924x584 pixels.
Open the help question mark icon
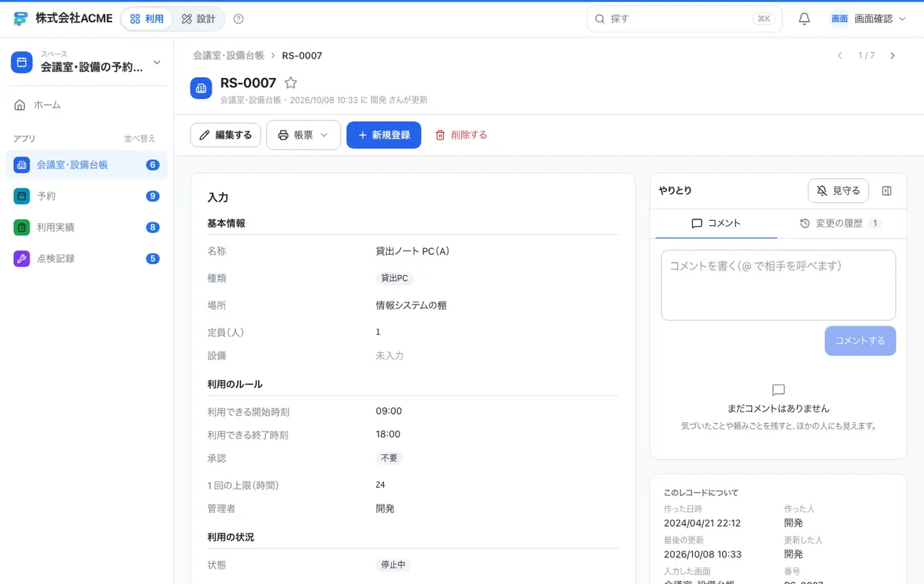point(239,19)
